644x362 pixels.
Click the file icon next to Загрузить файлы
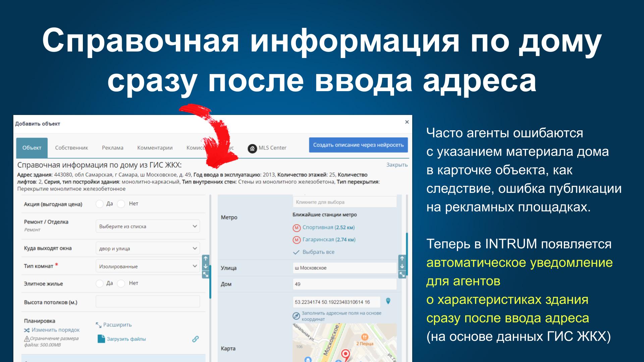tap(101, 339)
